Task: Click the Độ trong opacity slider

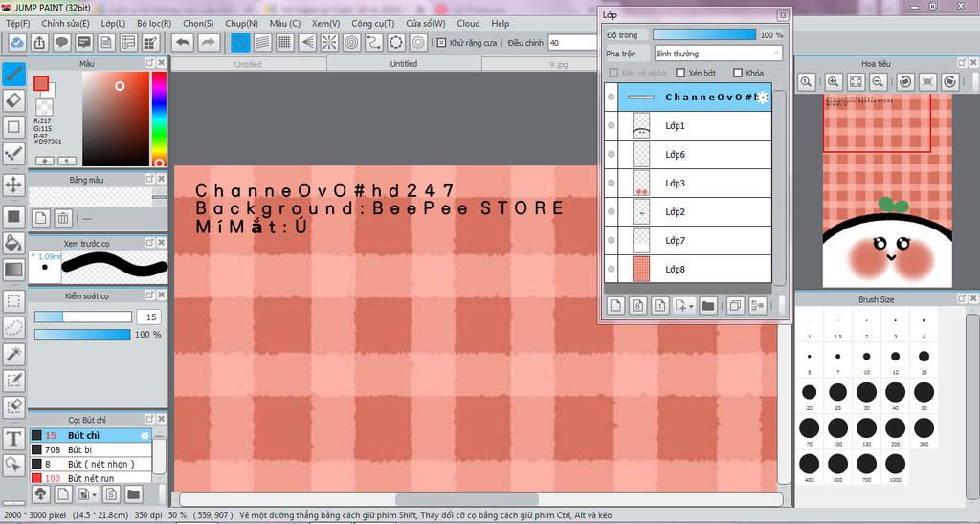Action: pos(704,35)
